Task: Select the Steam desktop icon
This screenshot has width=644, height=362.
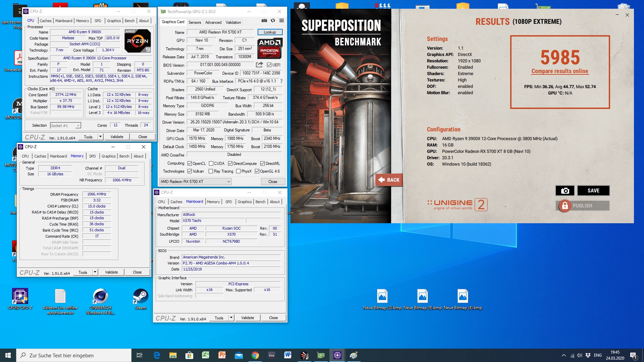Action: click(x=141, y=299)
